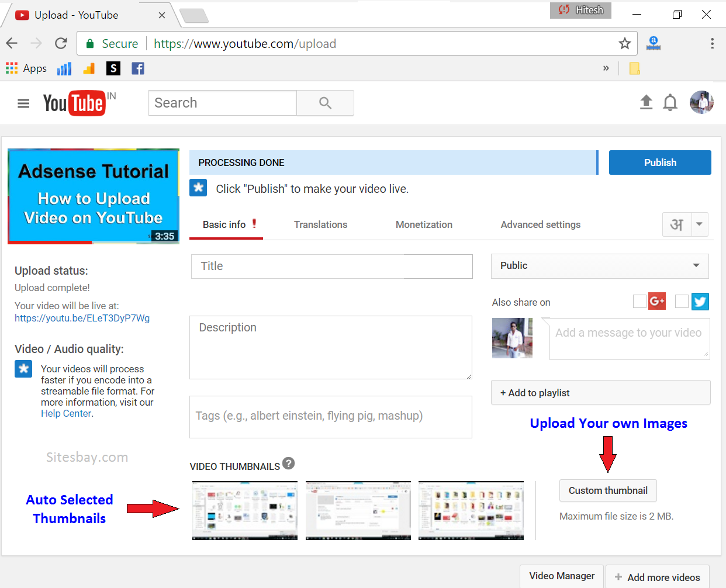Show more bookmarks with double chevron
726x588 pixels.
pos(606,68)
